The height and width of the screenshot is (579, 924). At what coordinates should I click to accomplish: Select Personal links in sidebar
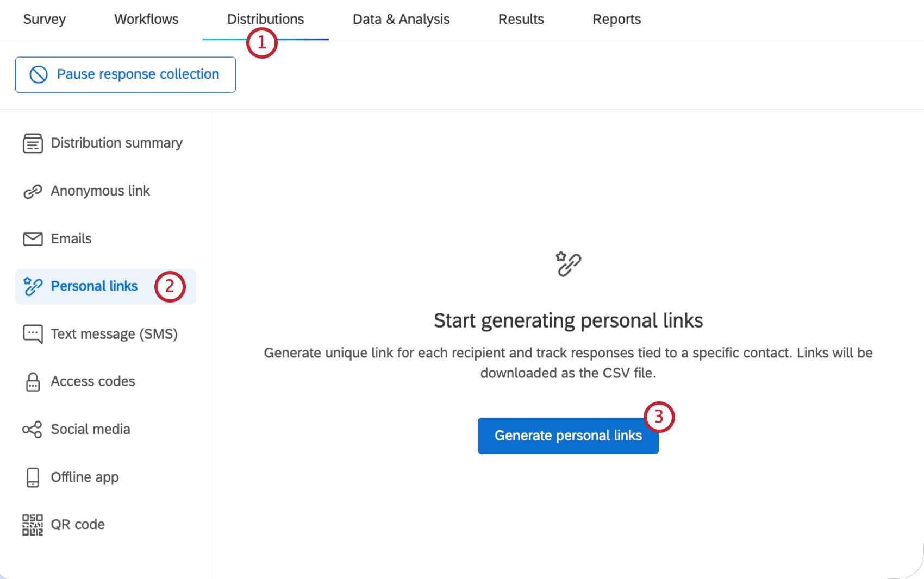[x=105, y=286]
